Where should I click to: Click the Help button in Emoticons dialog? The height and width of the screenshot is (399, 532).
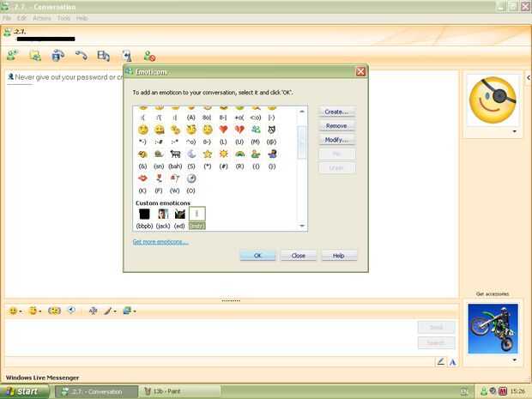pos(339,256)
